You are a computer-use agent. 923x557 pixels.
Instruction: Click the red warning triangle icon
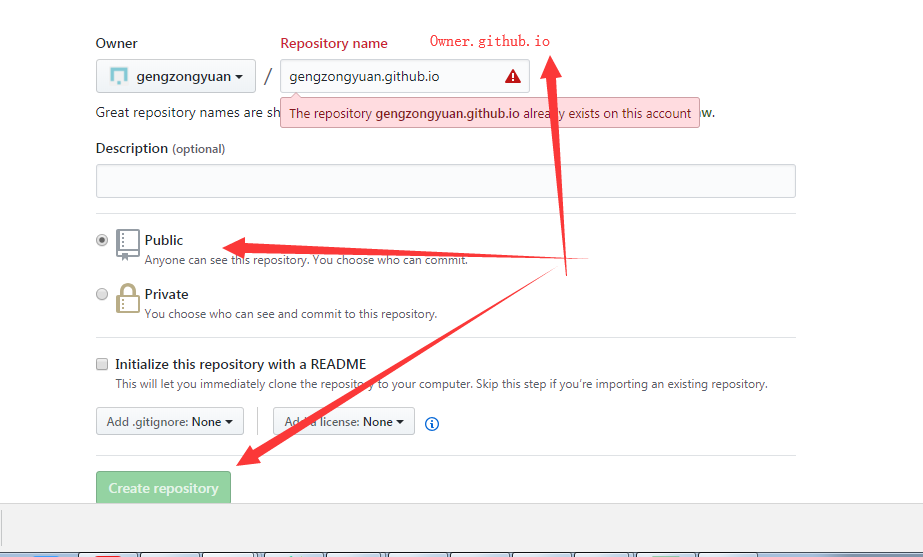tap(513, 77)
